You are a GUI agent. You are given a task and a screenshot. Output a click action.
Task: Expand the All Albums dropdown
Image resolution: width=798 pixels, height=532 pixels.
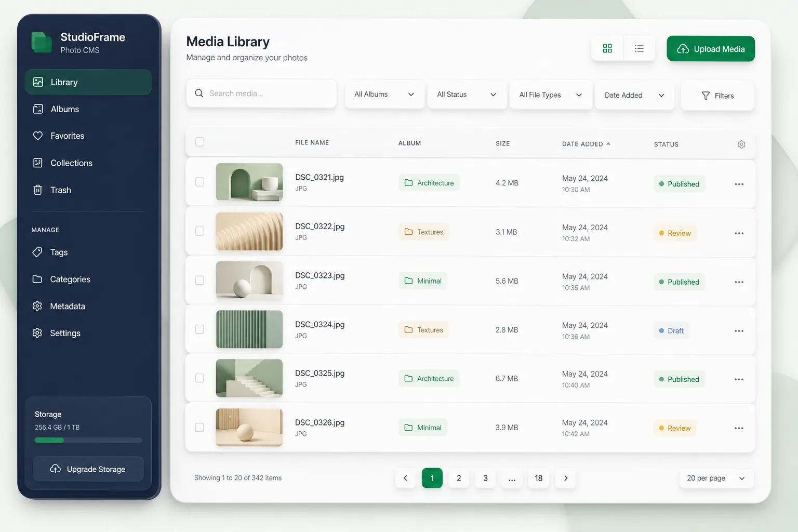pyautogui.click(x=384, y=95)
